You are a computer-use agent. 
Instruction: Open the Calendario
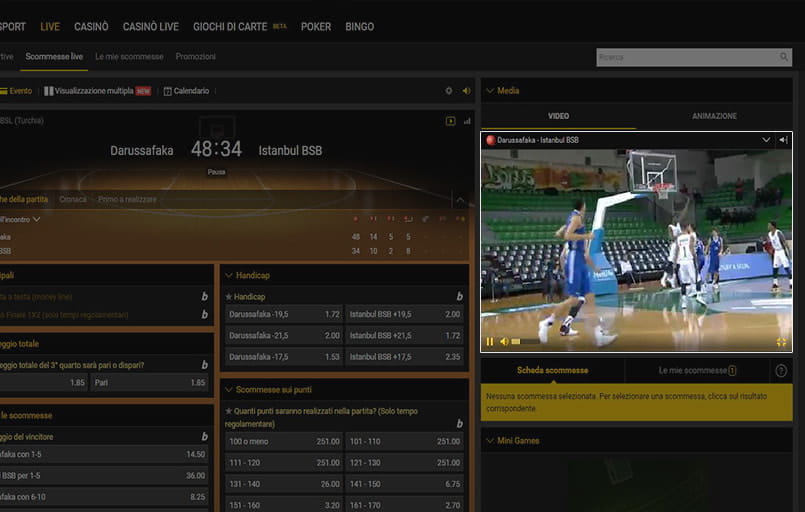[x=186, y=91]
